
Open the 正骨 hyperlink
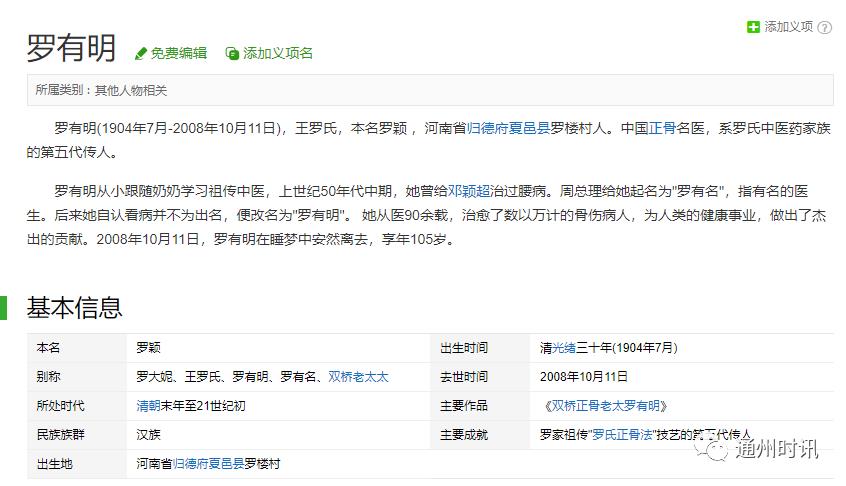pyautogui.click(x=663, y=128)
